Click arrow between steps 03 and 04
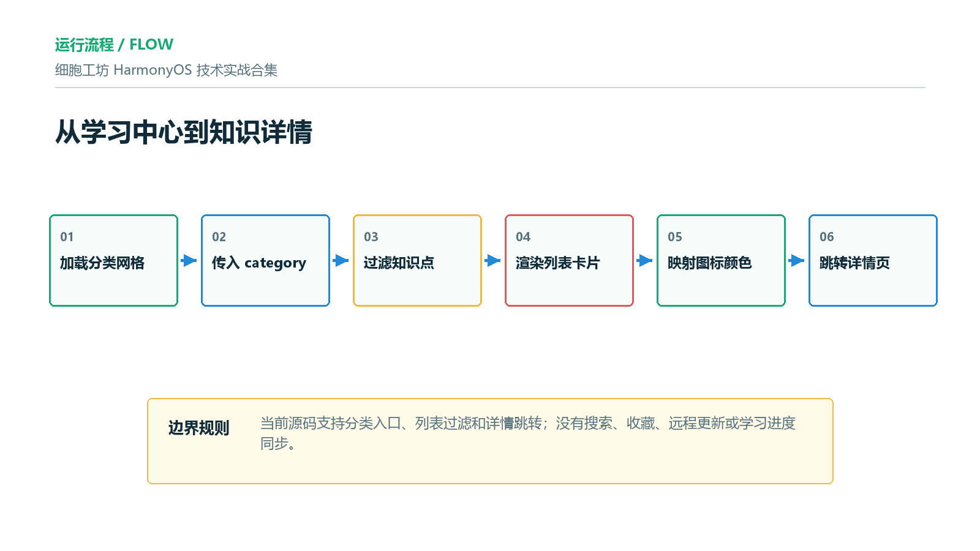Screen dimensions: 980x551 [x=493, y=261]
